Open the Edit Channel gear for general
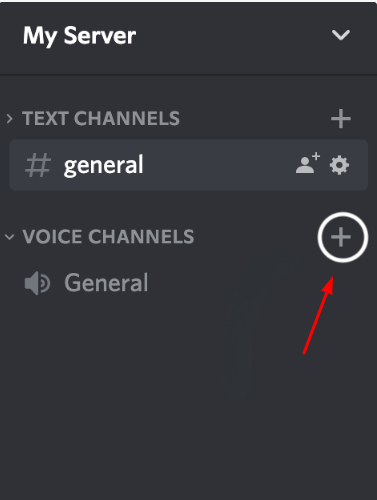Screen dimensions: 377x500 339,165
